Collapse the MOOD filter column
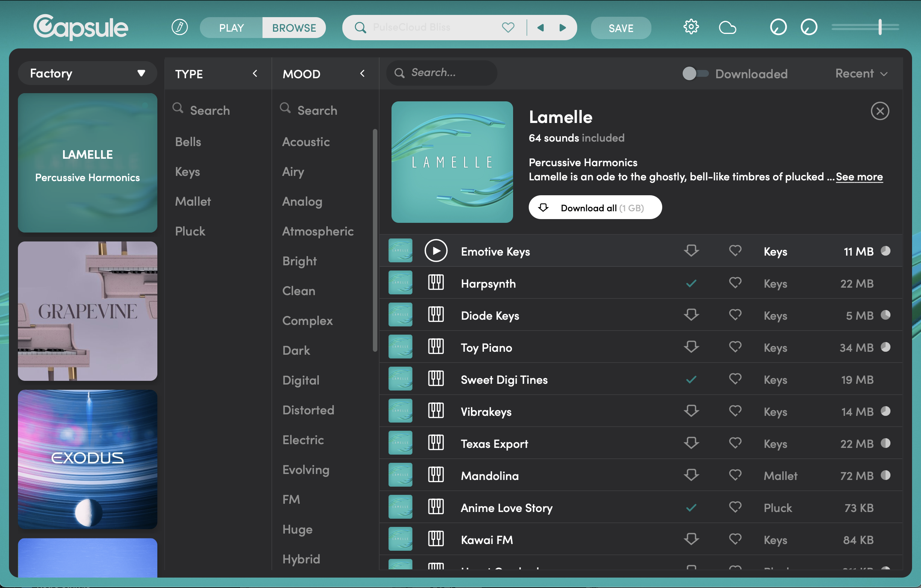 pos(362,73)
